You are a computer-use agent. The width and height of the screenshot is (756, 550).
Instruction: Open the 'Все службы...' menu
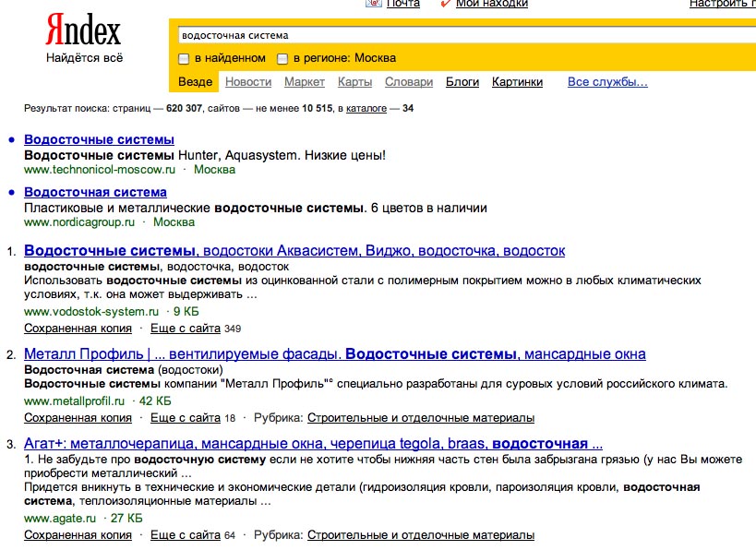pyautogui.click(x=611, y=81)
